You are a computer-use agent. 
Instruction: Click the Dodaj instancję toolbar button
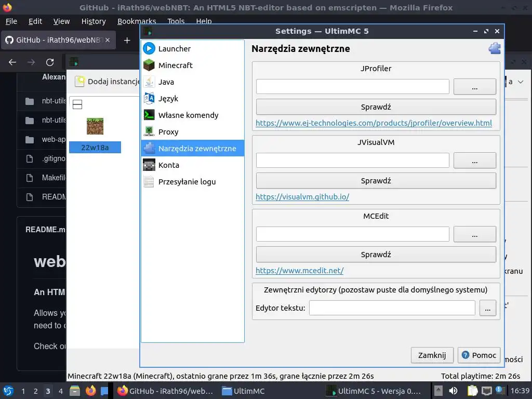point(107,82)
